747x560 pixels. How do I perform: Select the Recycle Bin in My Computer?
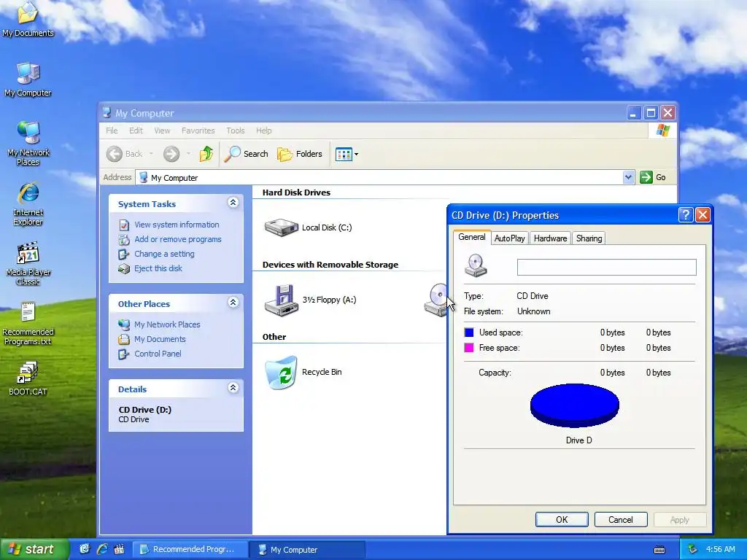pyautogui.click(x=303, y=373)
